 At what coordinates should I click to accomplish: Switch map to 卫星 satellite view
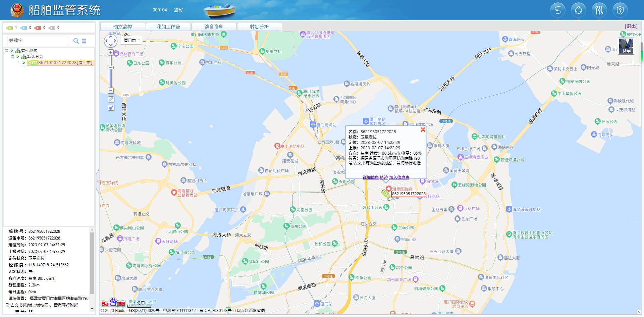click(x=626, y=46)
